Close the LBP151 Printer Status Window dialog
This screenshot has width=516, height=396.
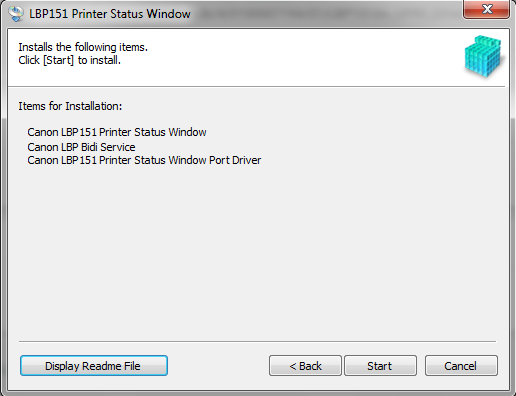click(x=486, y=9)
